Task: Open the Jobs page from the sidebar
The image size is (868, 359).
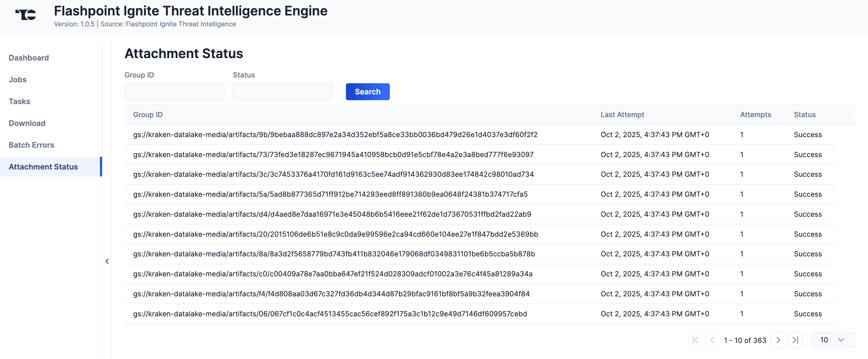Action: point(18,80)
